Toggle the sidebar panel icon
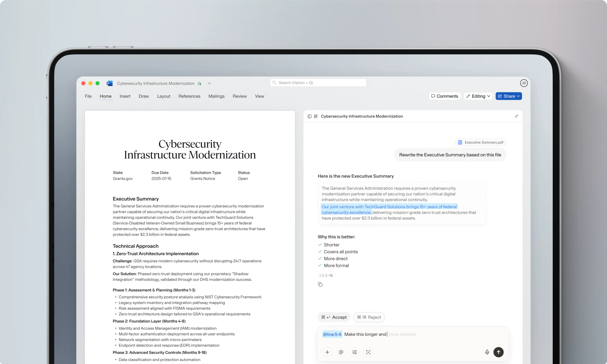Image resolution: width=607 pixels, height=364 pixels. coord(309,116)
